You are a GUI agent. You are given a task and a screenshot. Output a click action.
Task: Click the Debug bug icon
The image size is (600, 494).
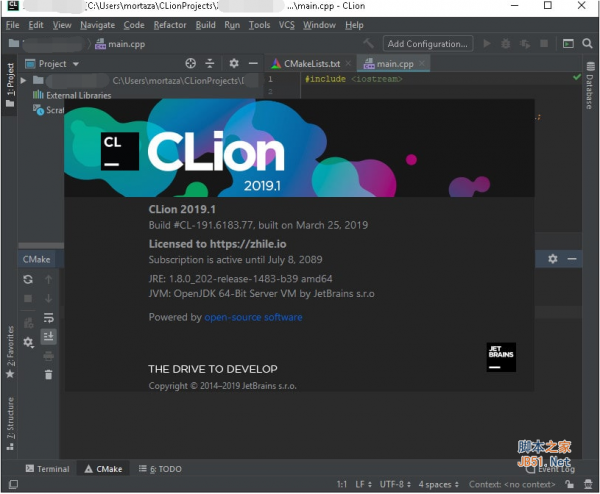point(505,44)
